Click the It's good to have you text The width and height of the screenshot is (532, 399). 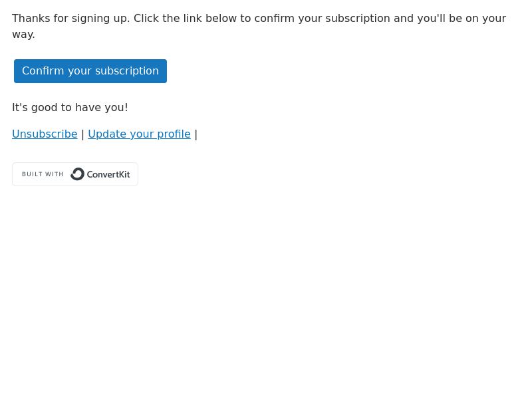pos(70,108)
